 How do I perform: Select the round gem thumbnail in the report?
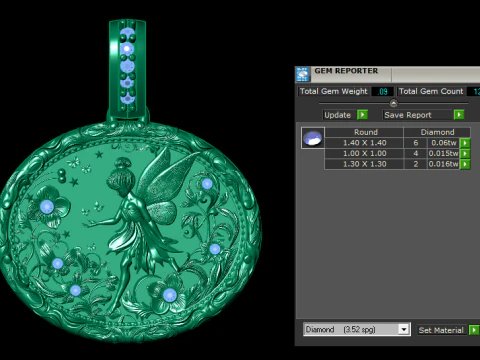313,138
